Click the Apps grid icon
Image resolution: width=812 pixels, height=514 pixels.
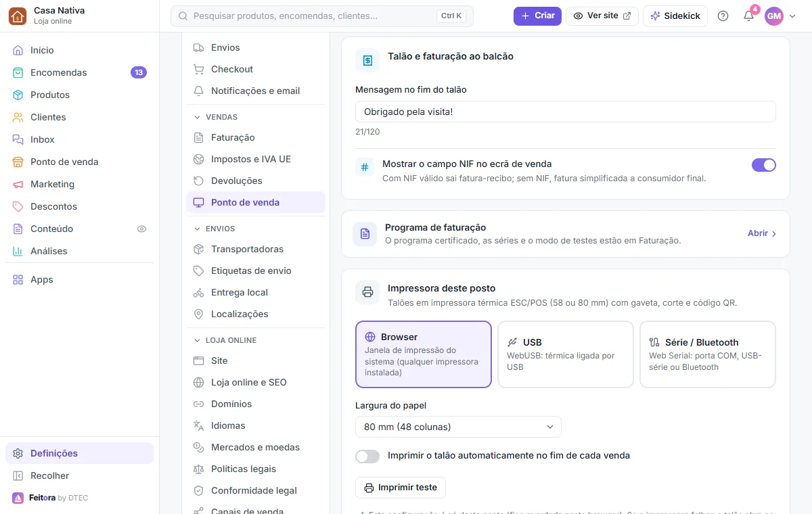point(18,279)
